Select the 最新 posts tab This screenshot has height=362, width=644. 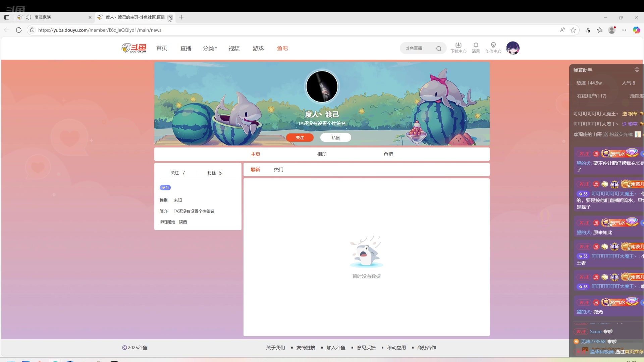pyautogui.click(x=255, y=170)
